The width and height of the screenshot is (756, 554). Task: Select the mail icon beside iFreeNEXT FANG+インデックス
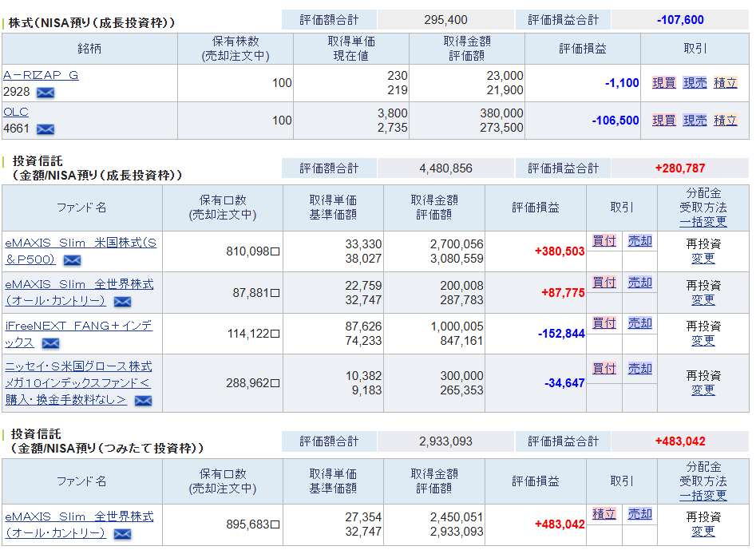click(50, 343)
